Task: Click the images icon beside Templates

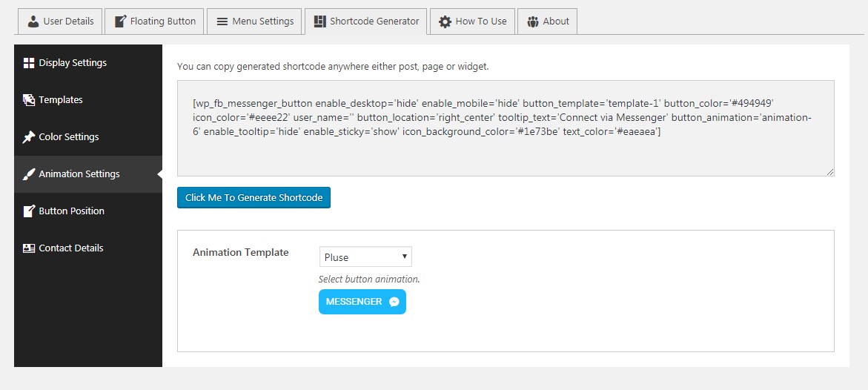Action: coord(29,99)
